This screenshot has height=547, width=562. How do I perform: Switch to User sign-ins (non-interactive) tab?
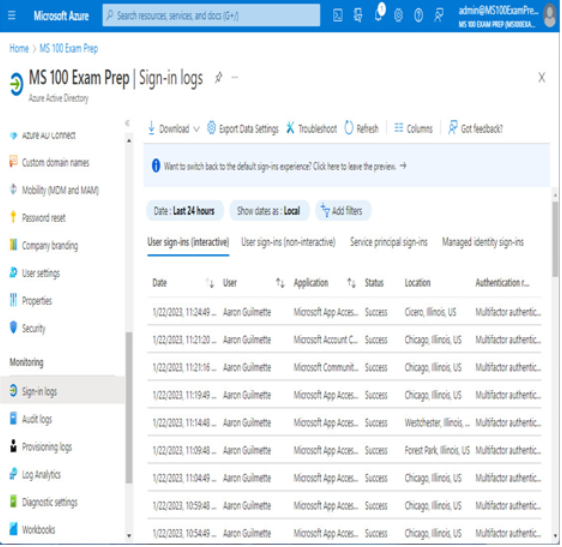click(289, 243)
